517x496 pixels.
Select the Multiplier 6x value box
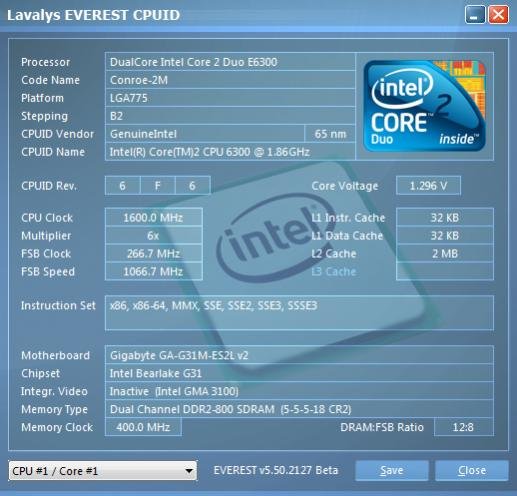pos(154,235)
